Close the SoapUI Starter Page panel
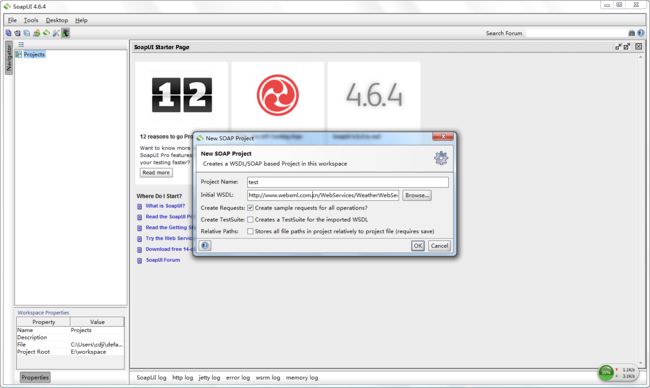 point(638,47)
